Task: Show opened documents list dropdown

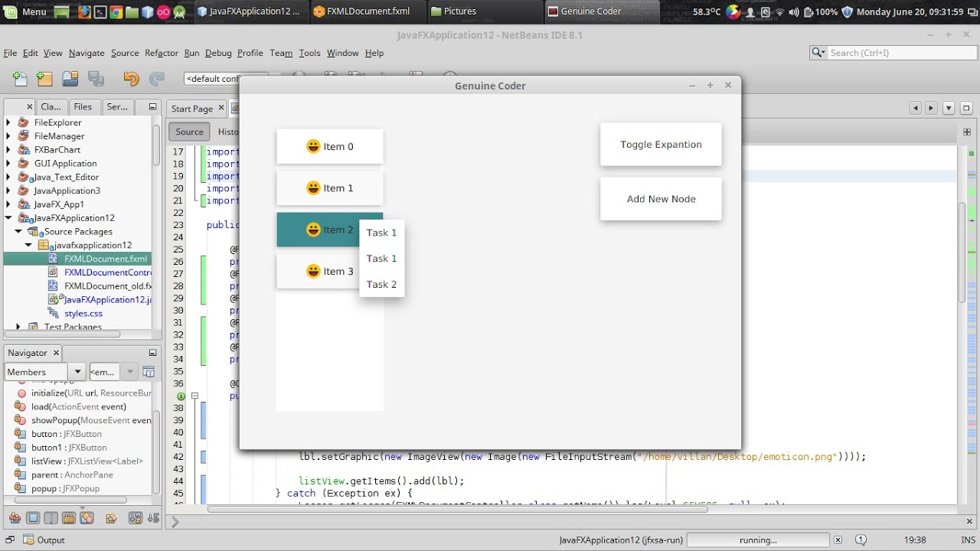Action: tap(949, 108)
